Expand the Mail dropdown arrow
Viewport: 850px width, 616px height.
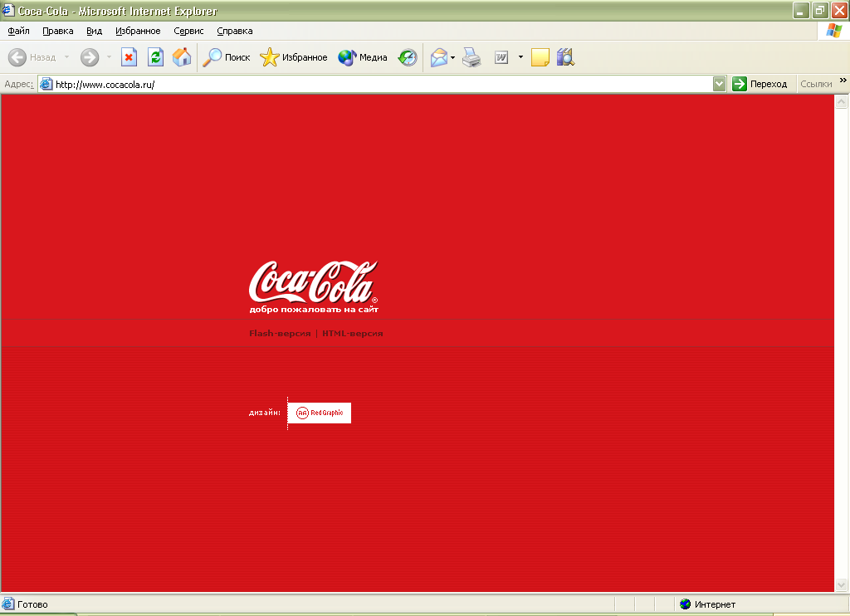click(452, 57)
